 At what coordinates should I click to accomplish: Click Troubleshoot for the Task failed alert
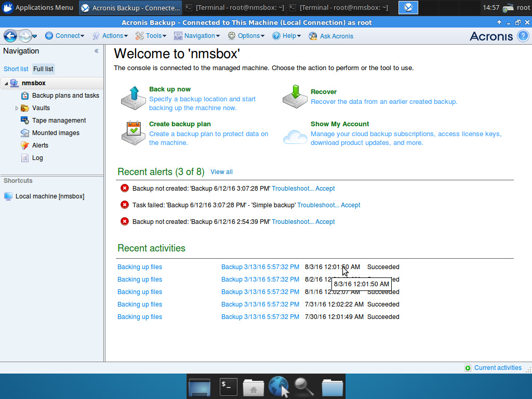(x=318, y=205)
